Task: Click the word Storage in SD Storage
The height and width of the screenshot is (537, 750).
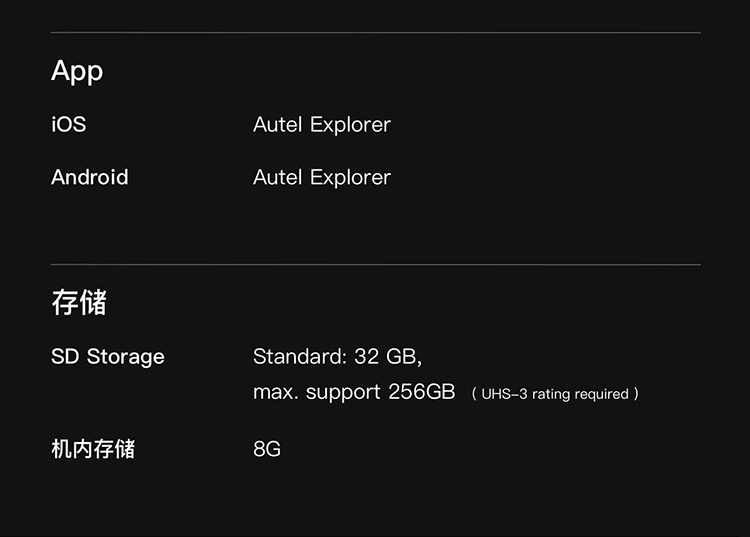Action: (x=125, y=357)
